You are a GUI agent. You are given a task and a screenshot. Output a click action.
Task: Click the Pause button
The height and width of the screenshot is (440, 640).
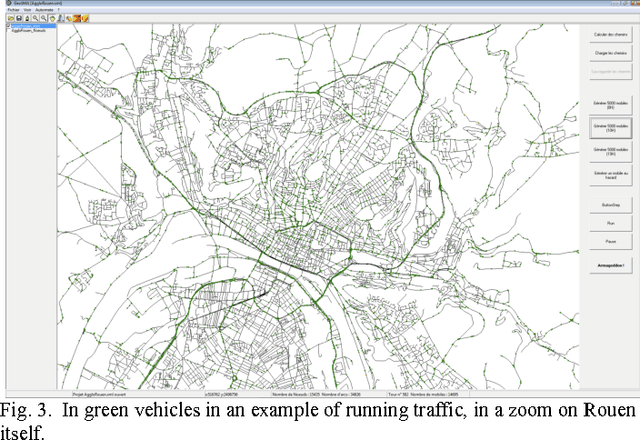611,242
